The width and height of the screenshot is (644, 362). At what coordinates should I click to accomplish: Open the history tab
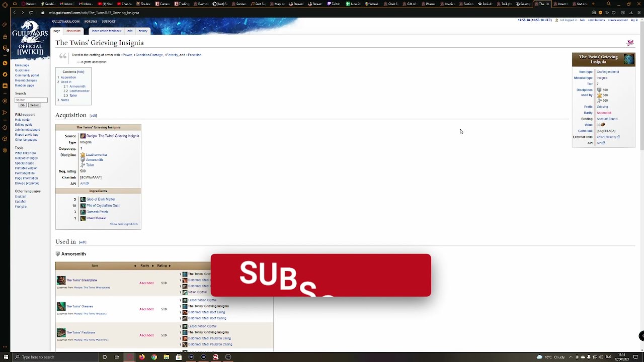click(143, 31)
